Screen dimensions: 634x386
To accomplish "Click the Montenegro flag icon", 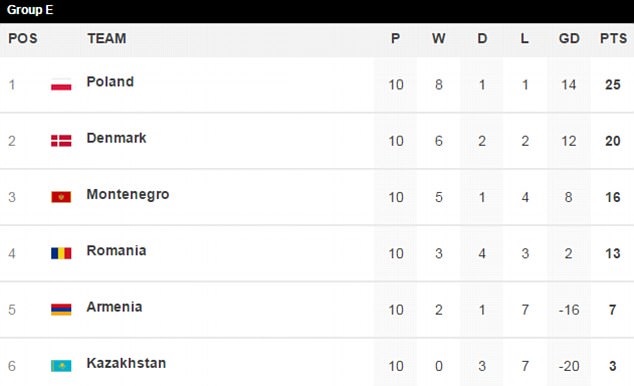I will (61, 197).
